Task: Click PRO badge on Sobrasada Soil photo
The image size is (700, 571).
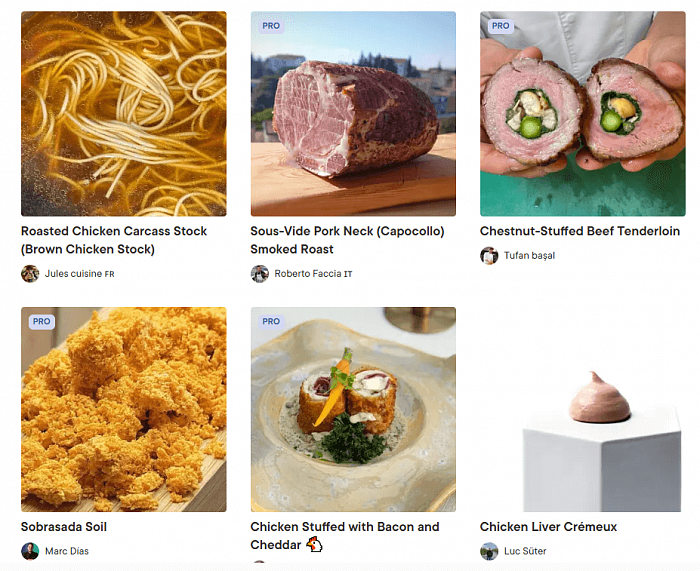Action: tap(42, 321)
